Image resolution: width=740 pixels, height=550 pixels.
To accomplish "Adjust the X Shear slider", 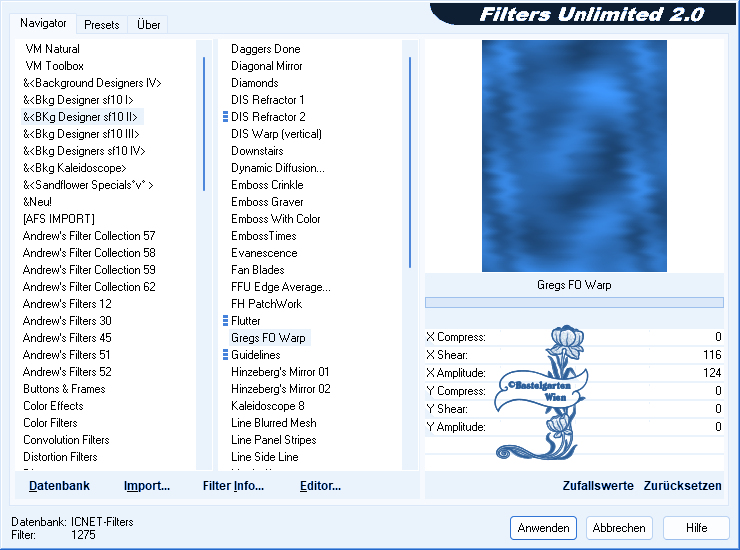I will 573,355.
